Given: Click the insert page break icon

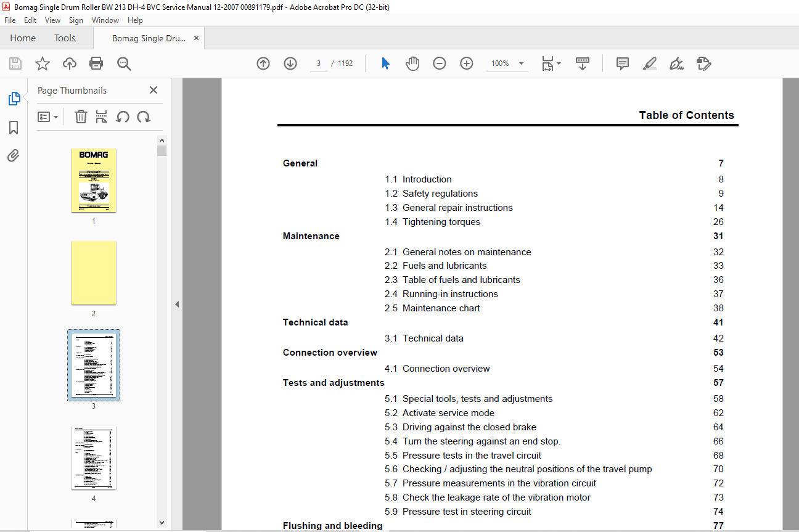Looking at the screenshot, I should click(x=102, y=117).
